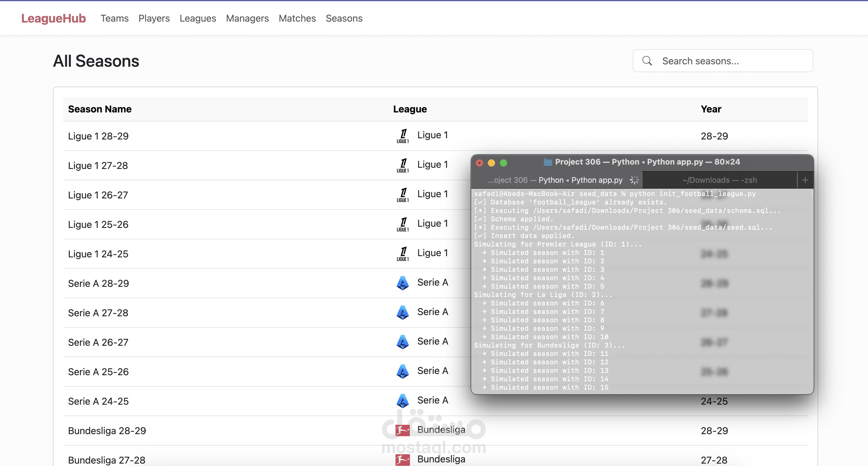Click the Ligue 1 logo in the 28-29 row

(403, 136)
